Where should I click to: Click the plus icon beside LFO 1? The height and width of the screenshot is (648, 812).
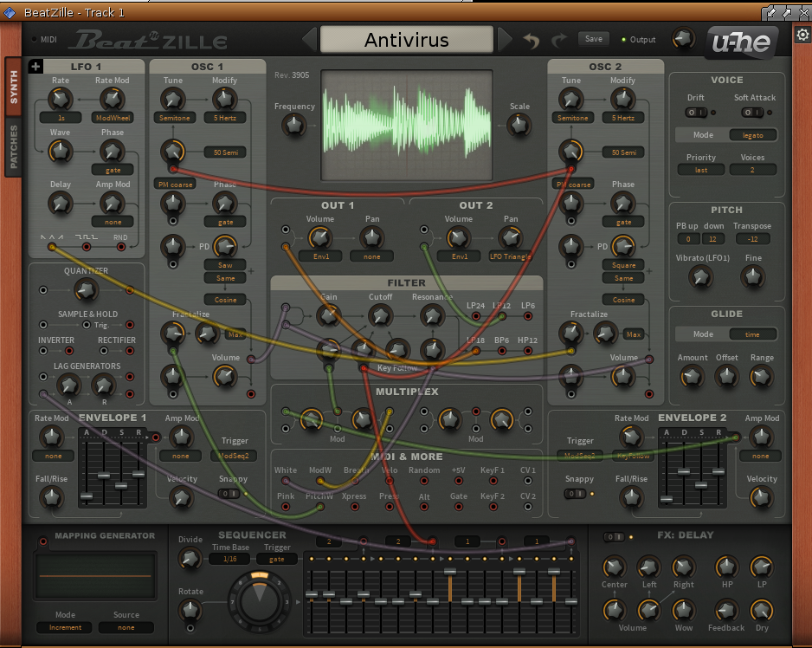tap(35, 67)
